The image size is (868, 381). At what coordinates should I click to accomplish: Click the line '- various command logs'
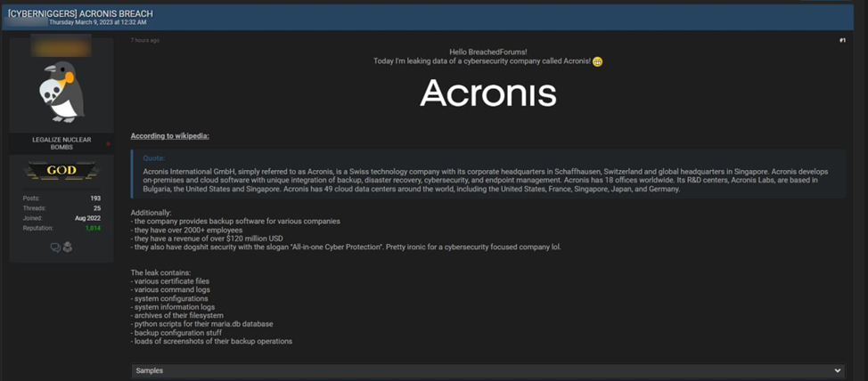tap(170, 289)
